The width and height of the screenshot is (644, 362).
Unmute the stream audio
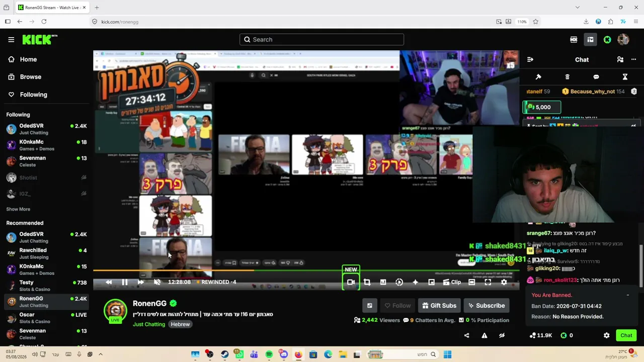coord(157,282)
